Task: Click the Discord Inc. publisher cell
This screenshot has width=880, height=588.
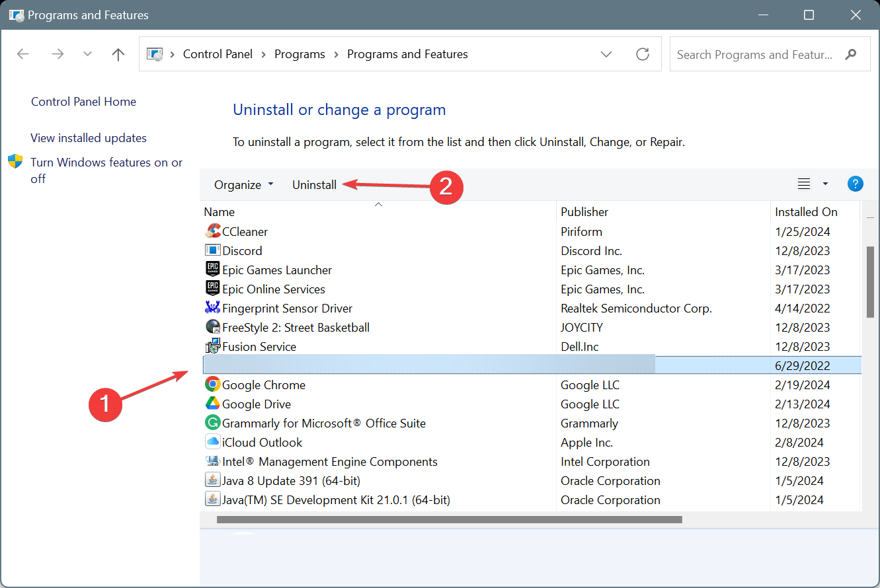Action: (591, 250)
